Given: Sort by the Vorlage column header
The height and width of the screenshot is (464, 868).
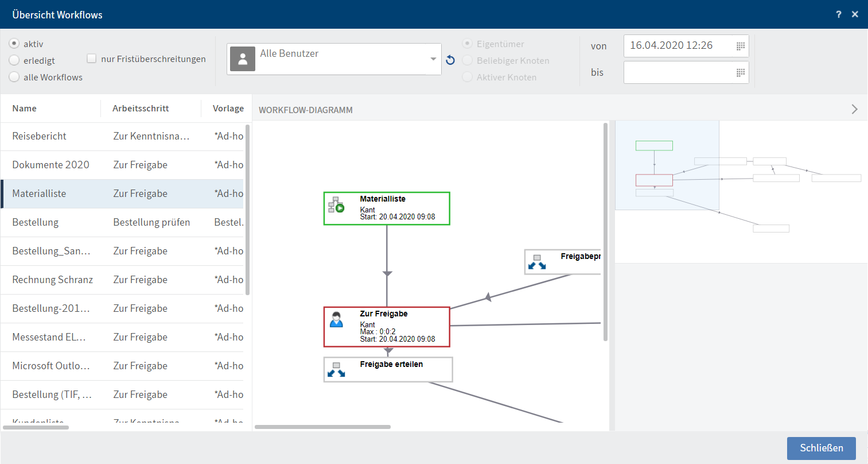Looking at the screenshot, I should 228,109.
